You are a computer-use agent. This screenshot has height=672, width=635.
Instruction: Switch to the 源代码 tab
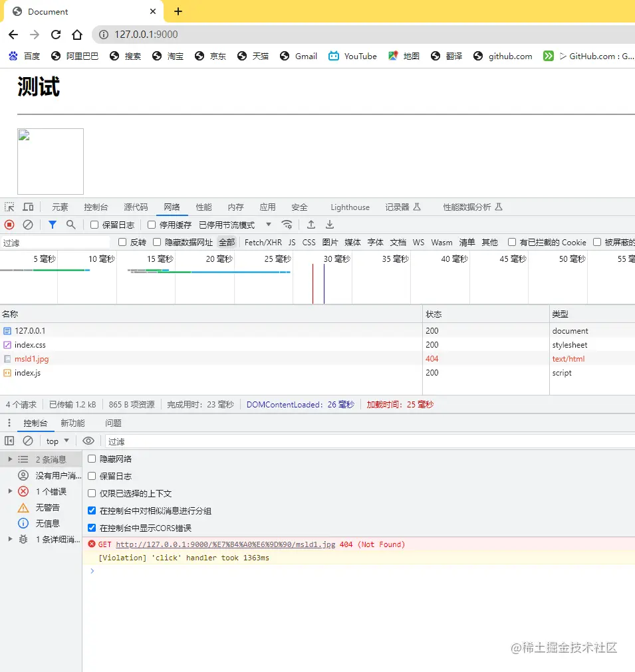click(136, 207)
